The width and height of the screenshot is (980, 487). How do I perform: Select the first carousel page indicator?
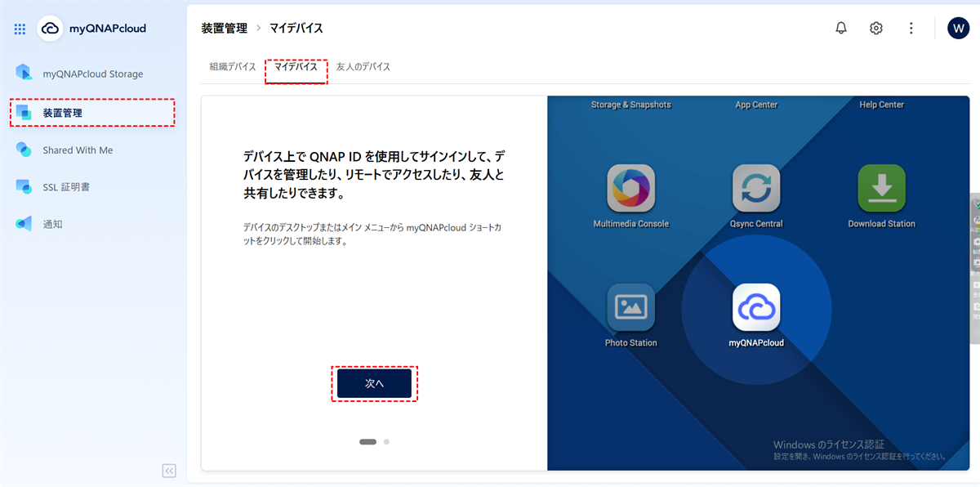pyautogui.click(x=367, y=441)
